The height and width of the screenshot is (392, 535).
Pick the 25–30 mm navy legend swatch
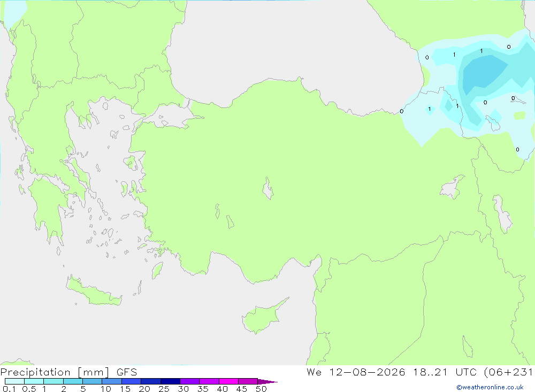[170, 381]
